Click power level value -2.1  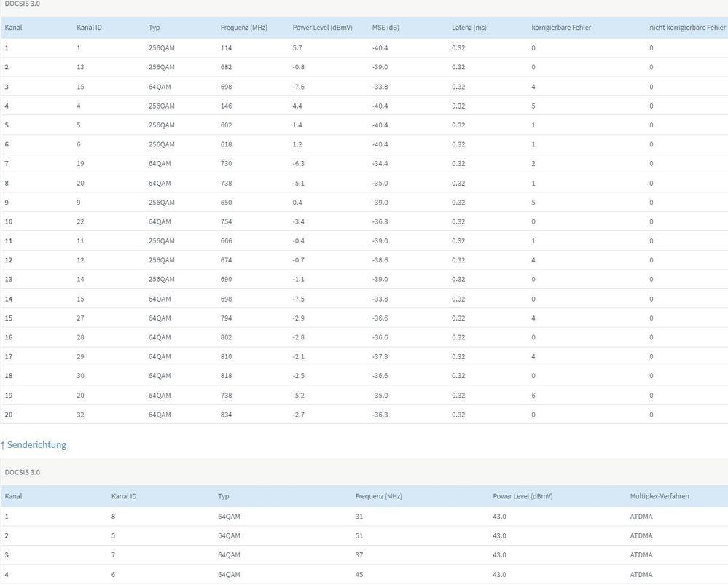coord(299,356)
